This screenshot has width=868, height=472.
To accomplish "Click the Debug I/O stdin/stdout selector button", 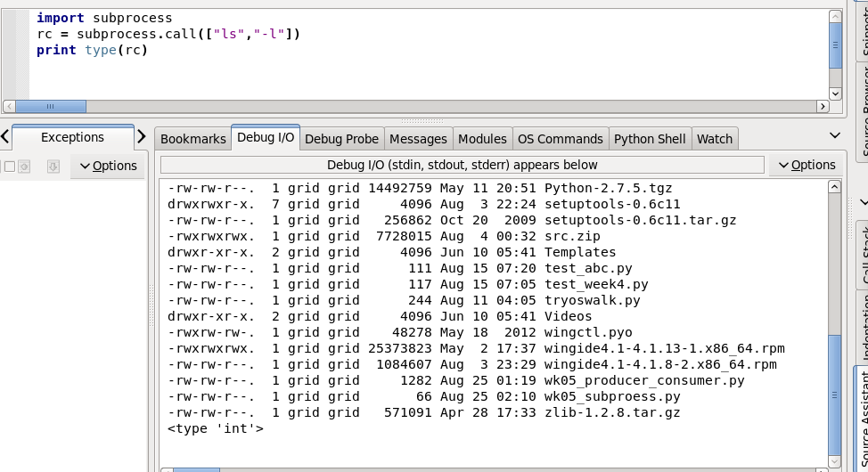I will tap(462, 165).
